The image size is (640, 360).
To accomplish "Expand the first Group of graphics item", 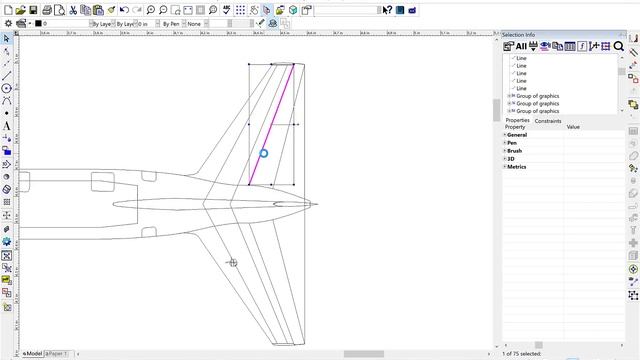I will tap(509, 96).
